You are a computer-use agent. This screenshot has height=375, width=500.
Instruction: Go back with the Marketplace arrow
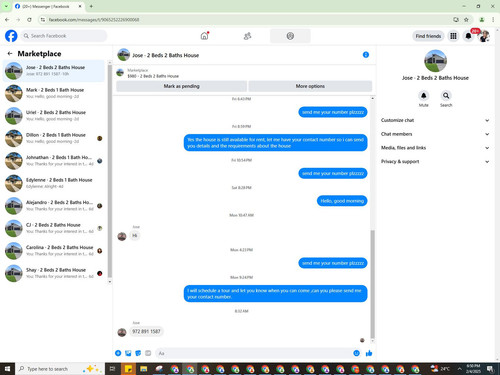pyautogui.click(x=10, y=53)
